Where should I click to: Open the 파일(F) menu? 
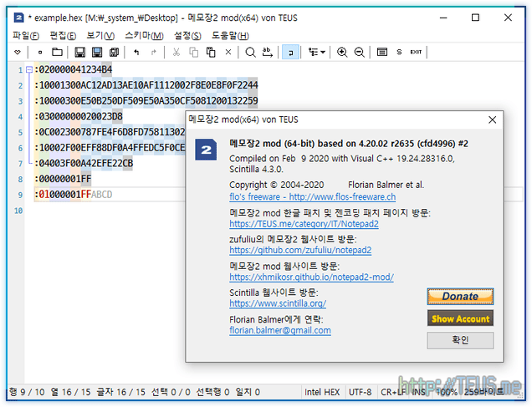(26, 36)
